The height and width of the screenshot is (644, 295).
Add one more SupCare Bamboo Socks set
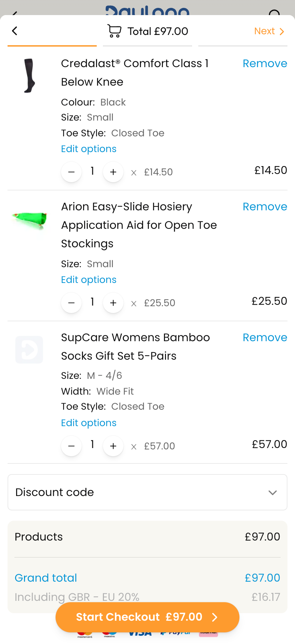[x=113, y=446]
